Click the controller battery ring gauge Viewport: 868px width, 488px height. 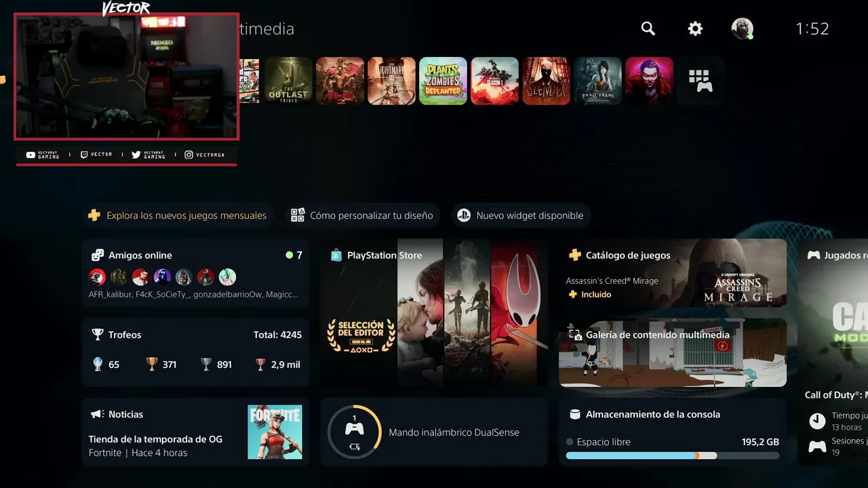pyautogui.click(x=354, y=431)
